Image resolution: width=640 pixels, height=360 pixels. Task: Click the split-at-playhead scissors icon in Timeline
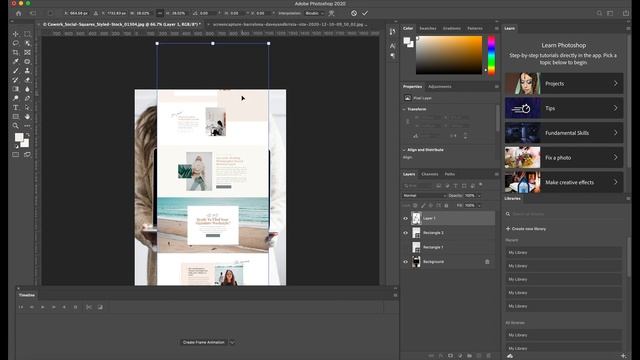[x=89, y=307]
